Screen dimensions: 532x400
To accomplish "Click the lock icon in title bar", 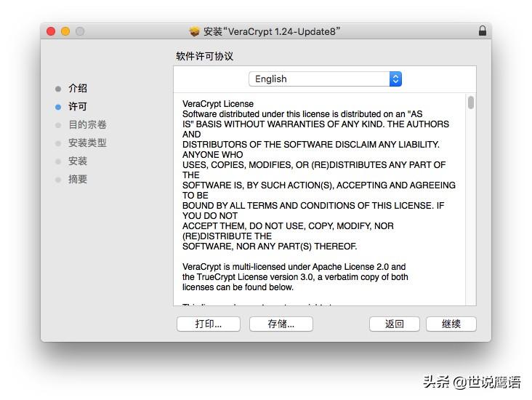I will click(x=483, y=31).
